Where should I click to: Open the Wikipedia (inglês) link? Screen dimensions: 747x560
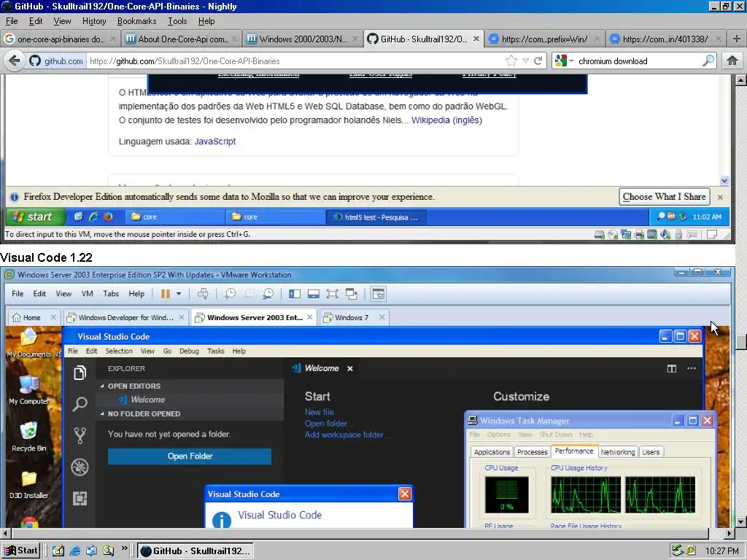point(446,120)
